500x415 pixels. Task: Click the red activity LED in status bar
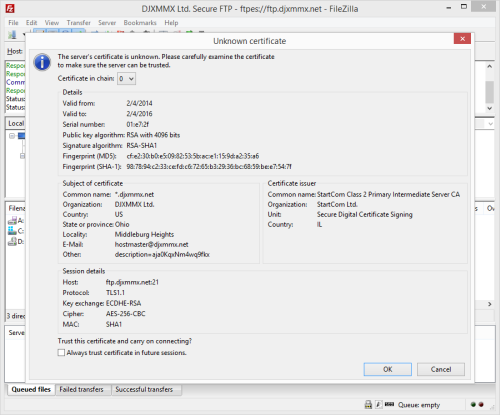pos(481,405)
